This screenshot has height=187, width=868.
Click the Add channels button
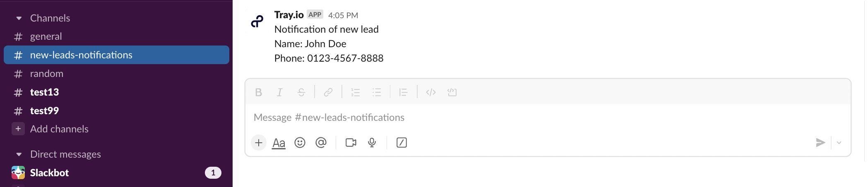click(59, 129)
